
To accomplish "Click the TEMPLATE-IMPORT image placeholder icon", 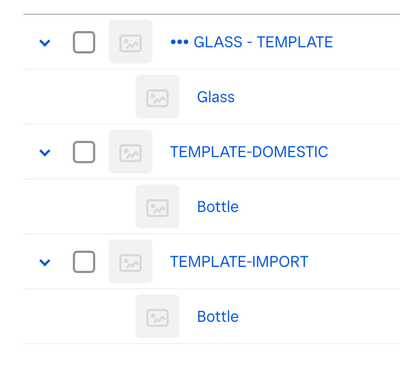I will click(130, 261).
